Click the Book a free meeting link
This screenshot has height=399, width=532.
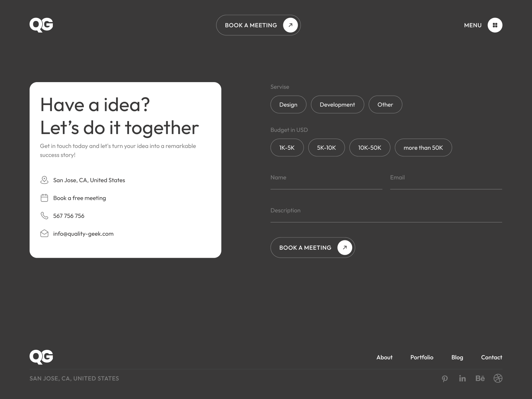pos(79,198)
